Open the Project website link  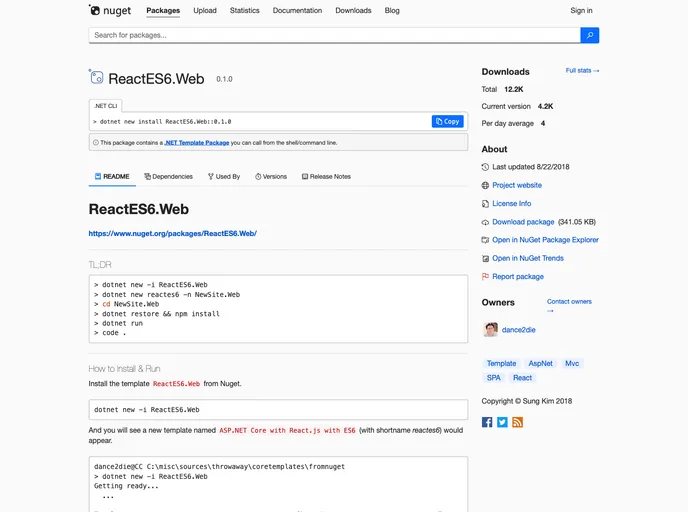pos(517,185)
